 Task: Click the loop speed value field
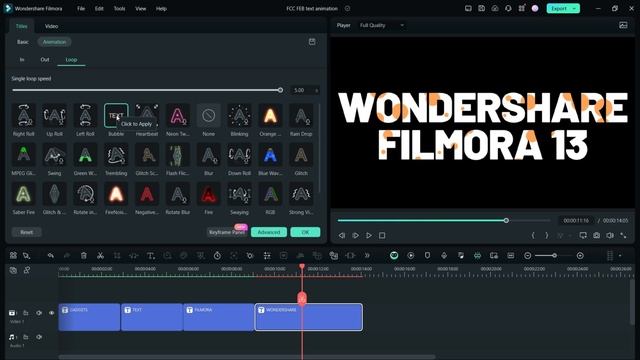[304, 90]
